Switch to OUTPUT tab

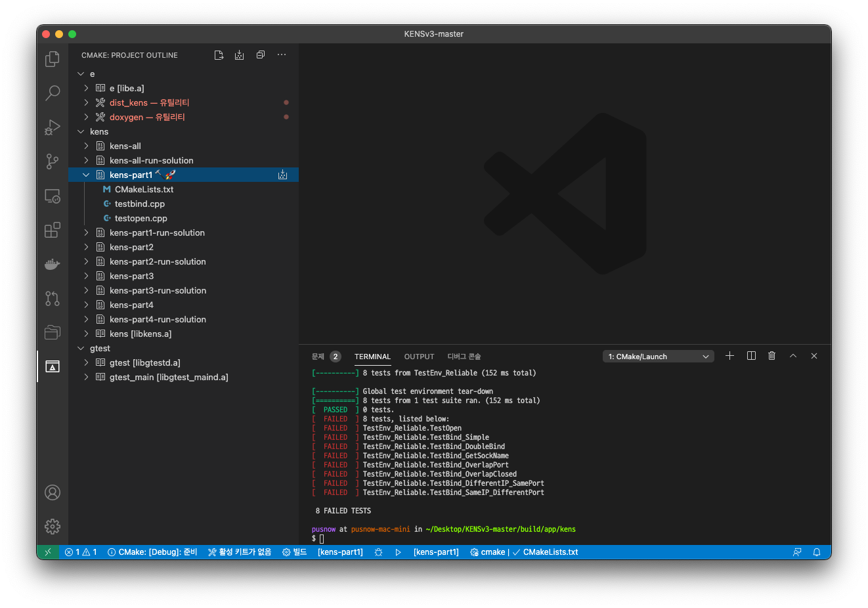(x=419, y=357)
